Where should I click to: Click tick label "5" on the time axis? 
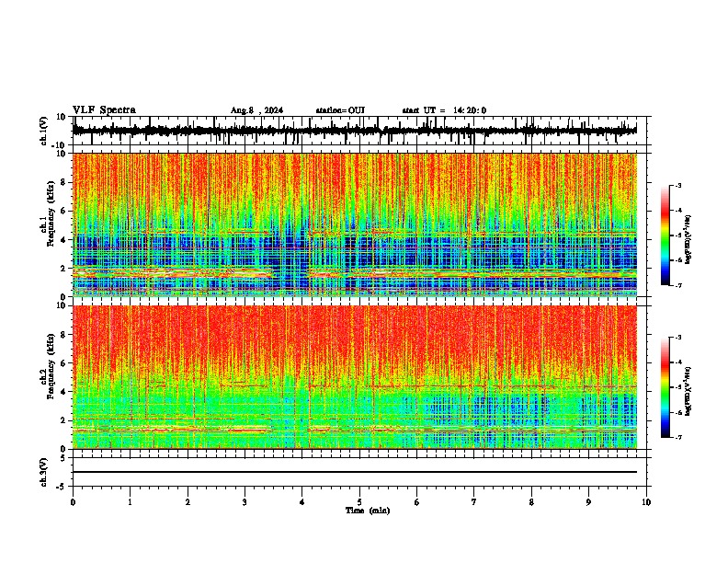click(x=359, y=502)
